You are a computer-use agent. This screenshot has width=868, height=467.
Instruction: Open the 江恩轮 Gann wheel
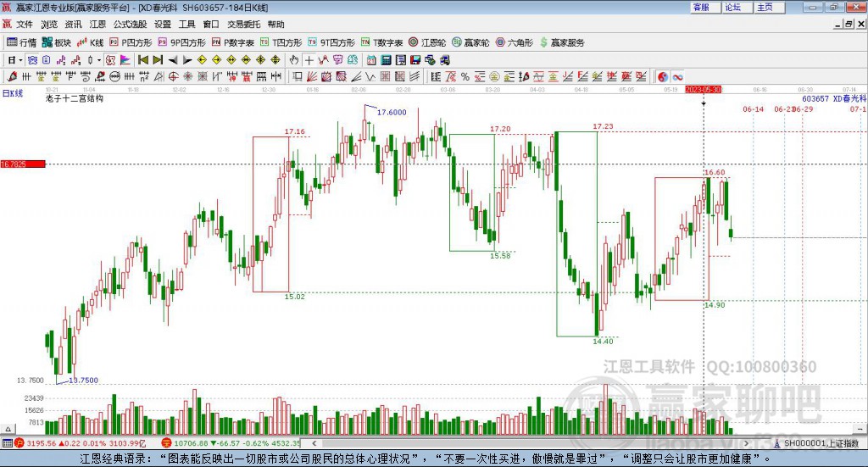tap(427, 42)
